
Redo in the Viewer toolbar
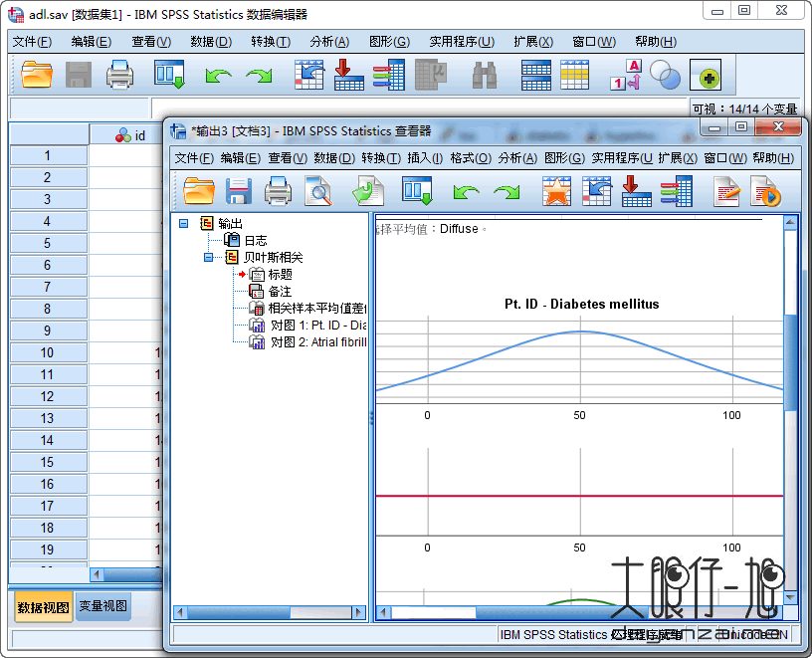[x=507, y=192]
